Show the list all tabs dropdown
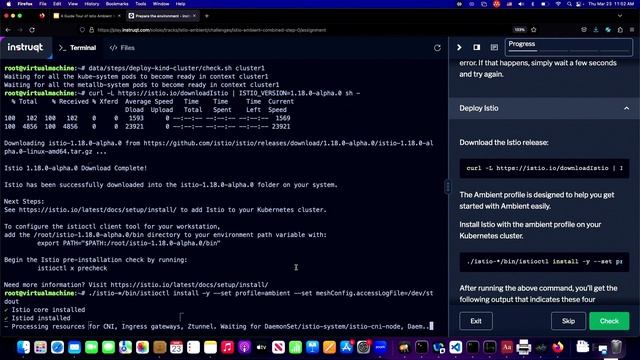The height and width of the screenshot is (360, 640). click(620, 16)
